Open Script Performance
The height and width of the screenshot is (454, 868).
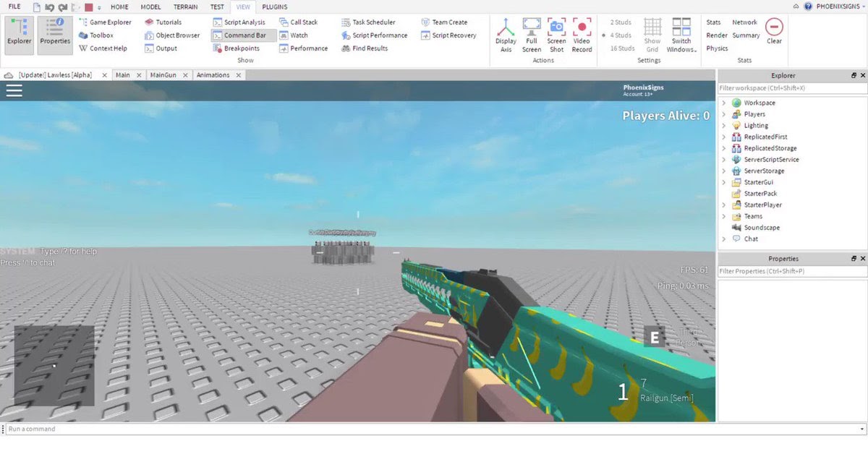pyautogui.click(x=374, y=35)
